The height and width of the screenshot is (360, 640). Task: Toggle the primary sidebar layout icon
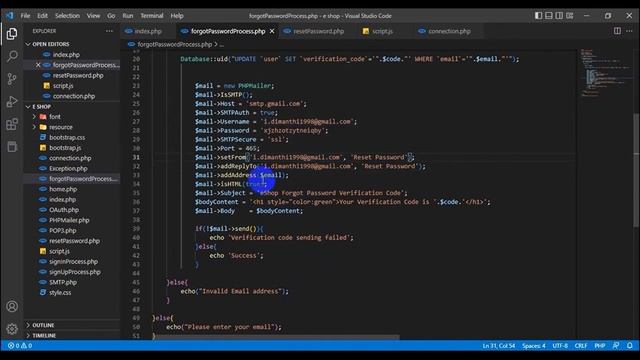tap(538, 16)
